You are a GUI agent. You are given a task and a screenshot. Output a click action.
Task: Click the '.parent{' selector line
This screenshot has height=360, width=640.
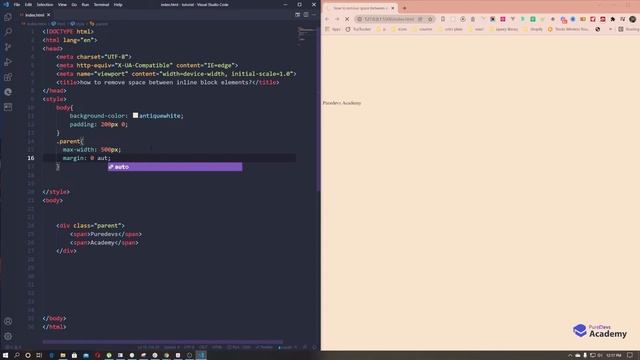pos(70,141)
